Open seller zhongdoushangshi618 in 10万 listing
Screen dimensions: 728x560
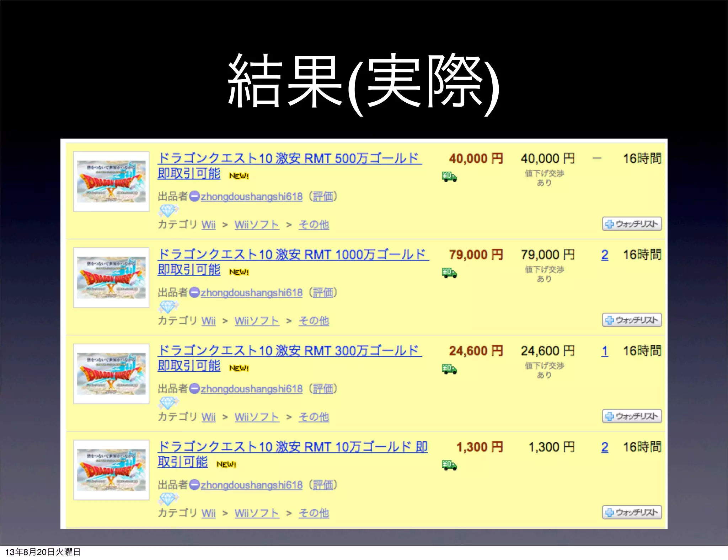251,485
